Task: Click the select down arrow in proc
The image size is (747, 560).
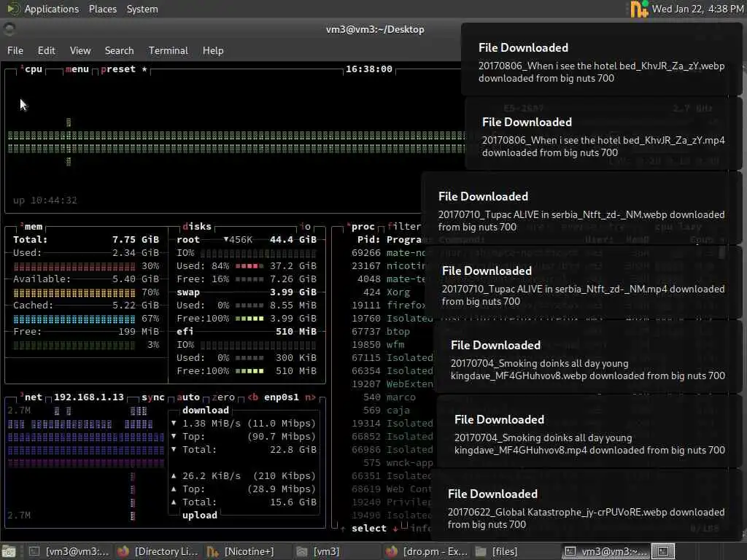Action: tap(395, 529)
